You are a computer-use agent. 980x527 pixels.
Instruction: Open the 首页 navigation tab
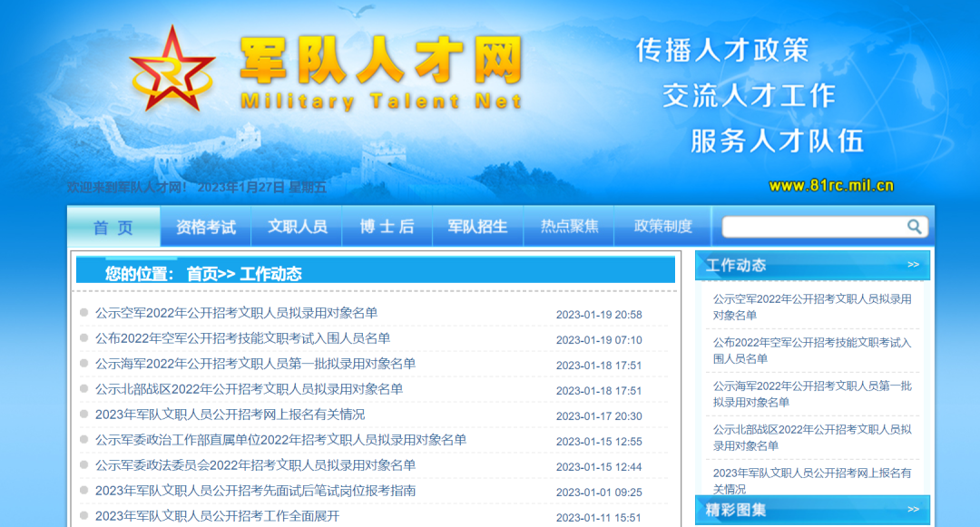coord(113,227)
